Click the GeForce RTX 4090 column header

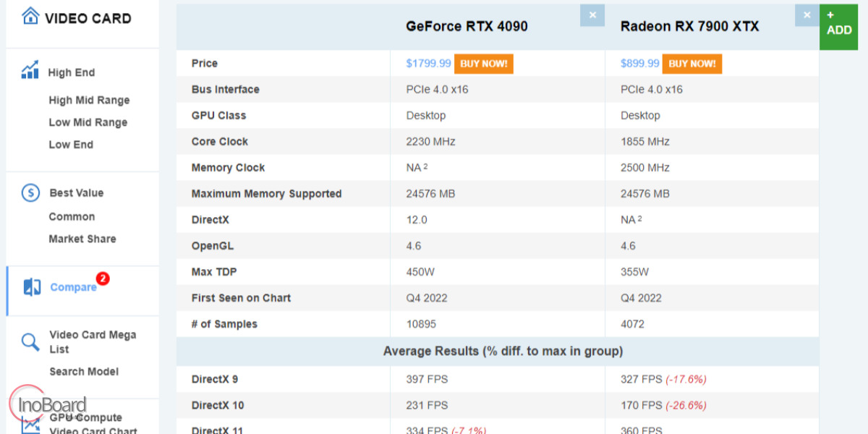click(467, 26)
